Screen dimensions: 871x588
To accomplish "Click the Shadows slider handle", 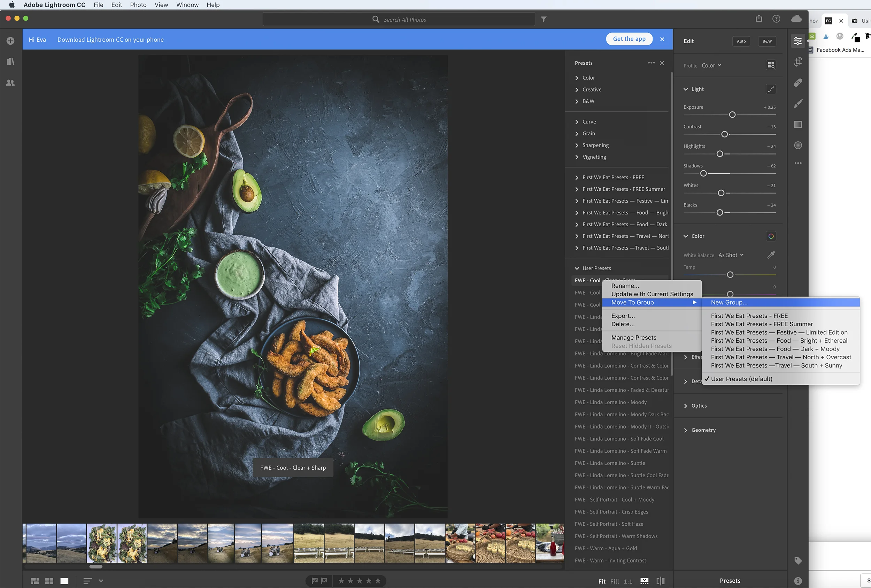I will pos(703,173).
